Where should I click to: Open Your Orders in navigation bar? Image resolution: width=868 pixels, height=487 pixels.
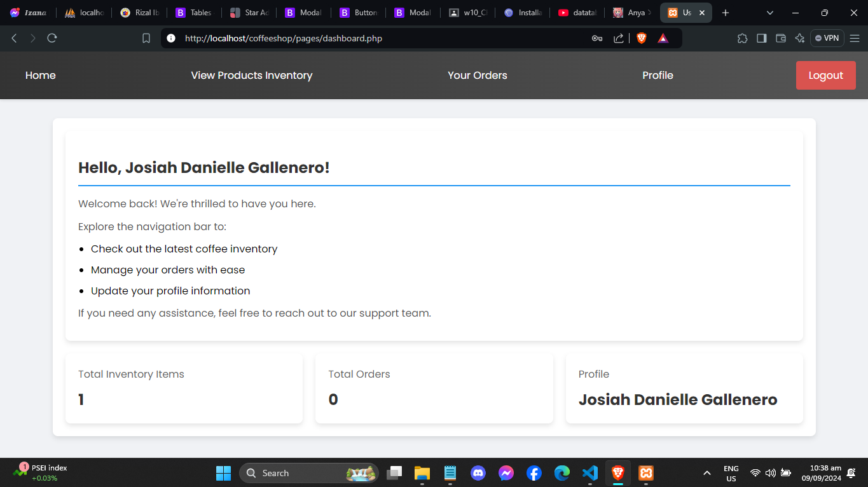477,75
